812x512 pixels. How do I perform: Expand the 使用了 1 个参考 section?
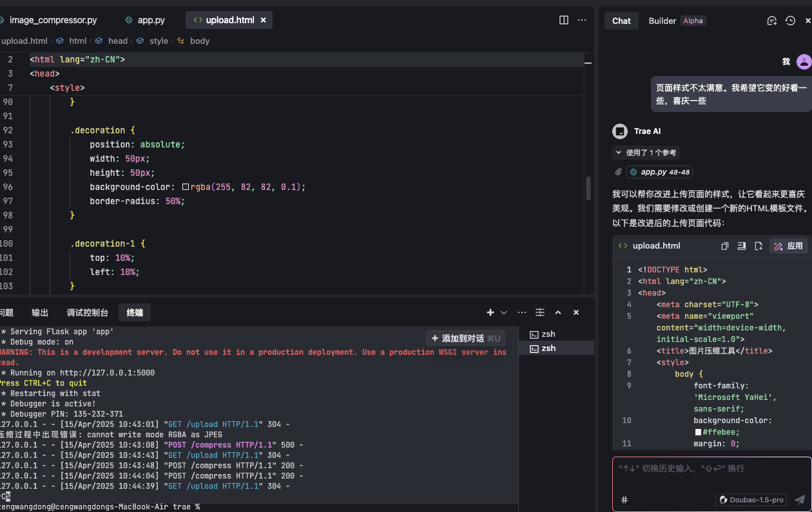click(646, 153)
